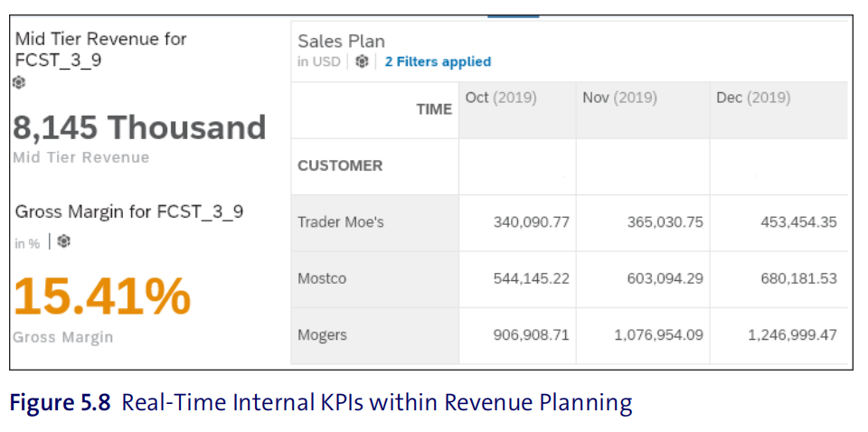
Task: Click Mogers' October value 906,908.71
Action: pos(531,335)
